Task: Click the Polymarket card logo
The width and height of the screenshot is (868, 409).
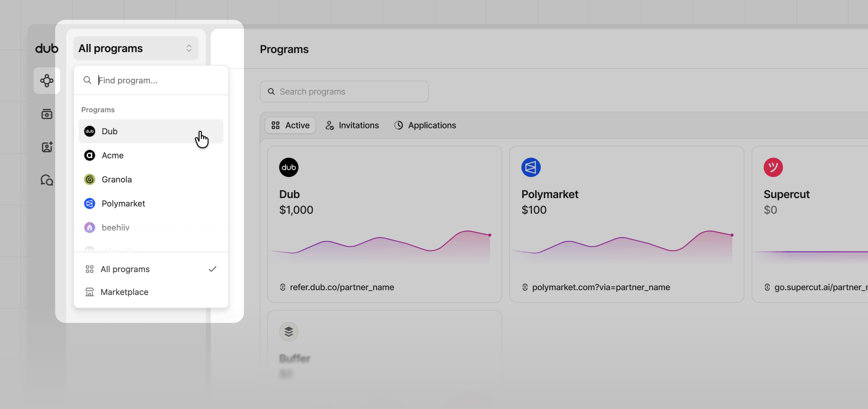Action: point(531,167)
